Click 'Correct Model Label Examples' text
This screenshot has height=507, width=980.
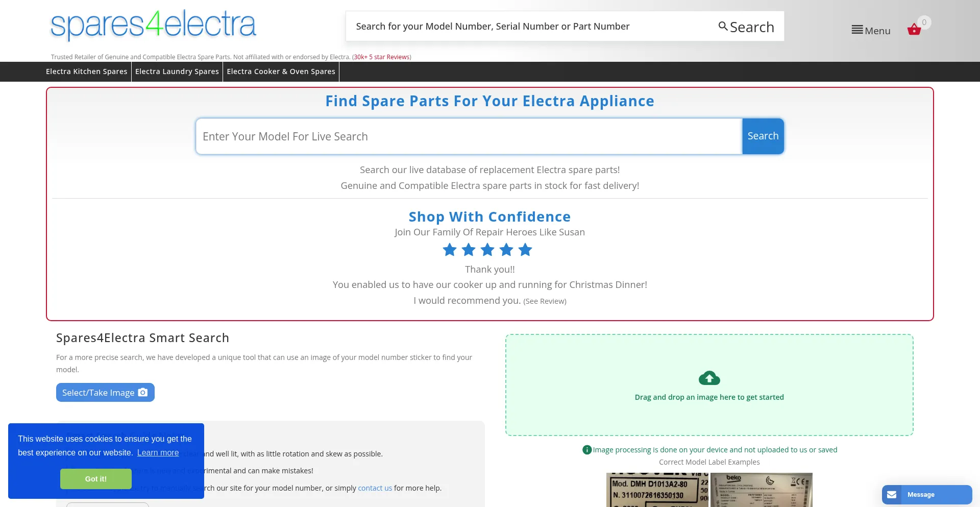point(709,462)
